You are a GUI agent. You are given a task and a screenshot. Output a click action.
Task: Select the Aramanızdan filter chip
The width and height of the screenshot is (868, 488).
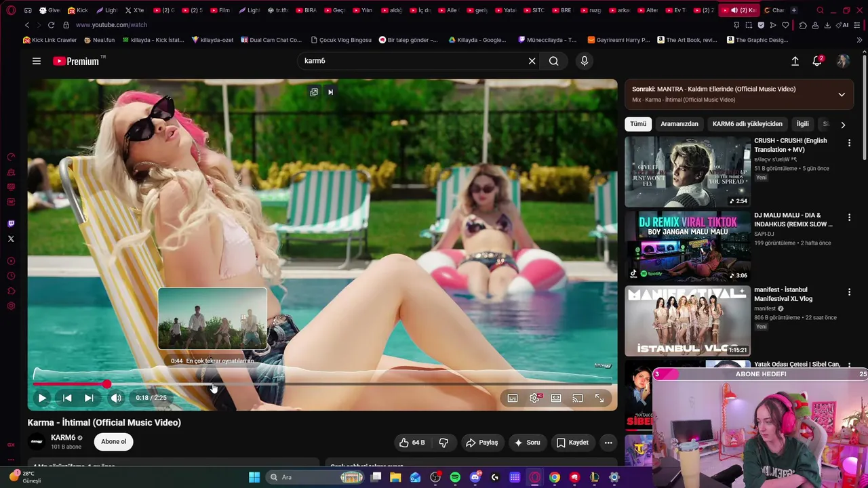[679, 124]
